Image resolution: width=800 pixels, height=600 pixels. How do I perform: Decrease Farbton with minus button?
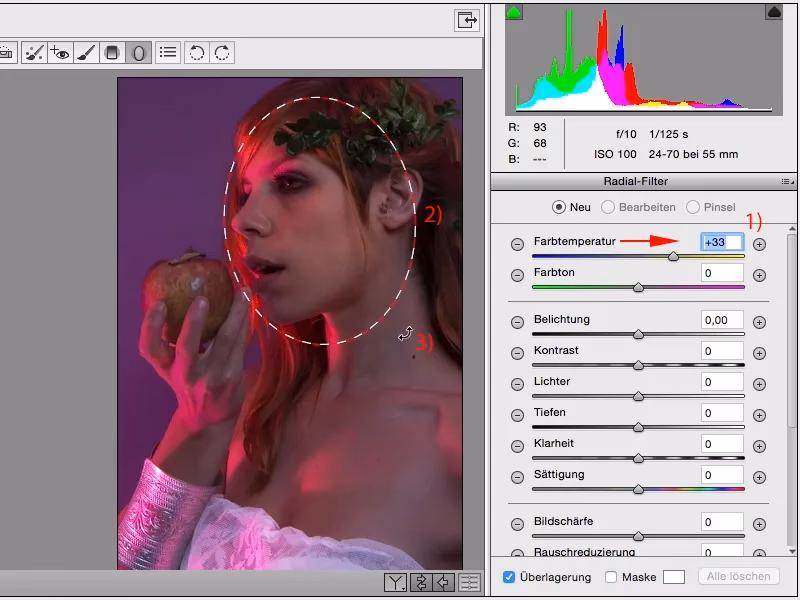(x=517, y=276)
